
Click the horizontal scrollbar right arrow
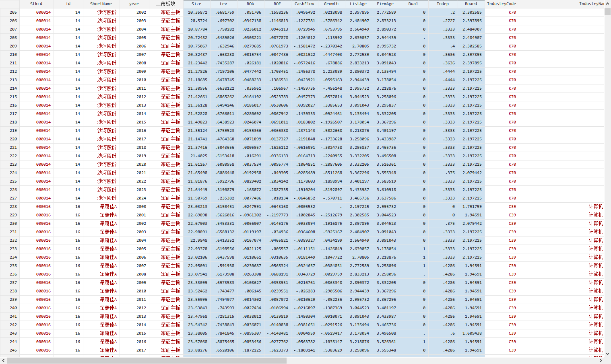tap(601, 361)
